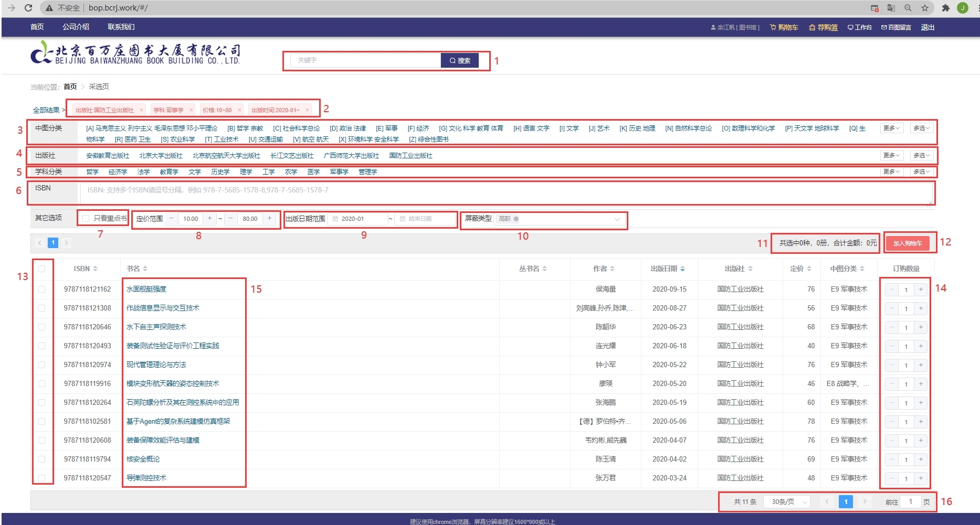This screenshot has width=980, height=525.
Task: Open book 模块变形航天器的姿态控制技术
Action: [173, 383]
